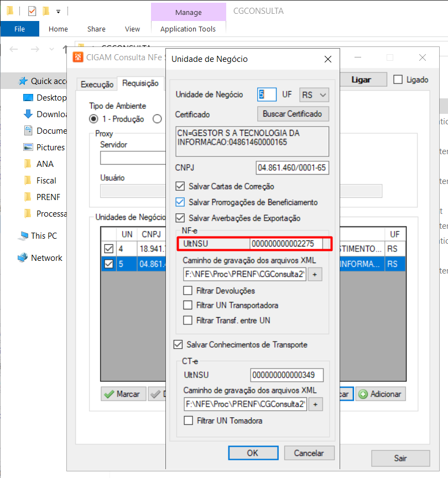Confirm dialog with OK button
448x478 pixels.
(x=253, y=453)
